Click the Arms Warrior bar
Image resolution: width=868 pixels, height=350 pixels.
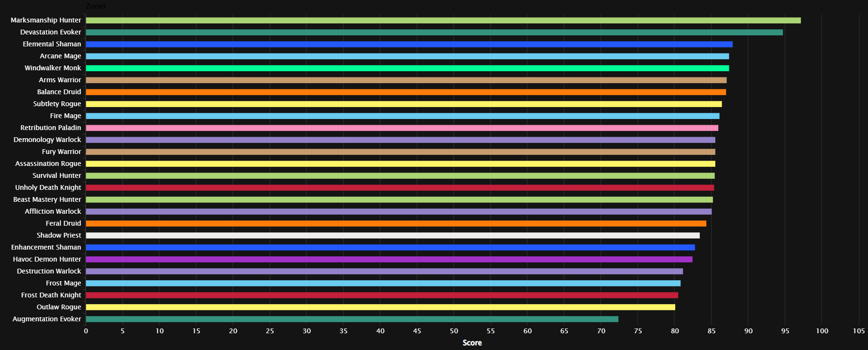406,80
